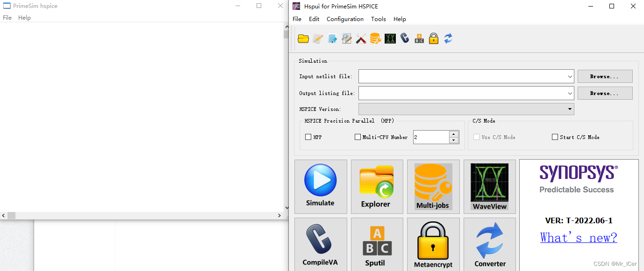Open the Configuration menu
Viewport: 644px width, 271px height.
coord(345,19)
